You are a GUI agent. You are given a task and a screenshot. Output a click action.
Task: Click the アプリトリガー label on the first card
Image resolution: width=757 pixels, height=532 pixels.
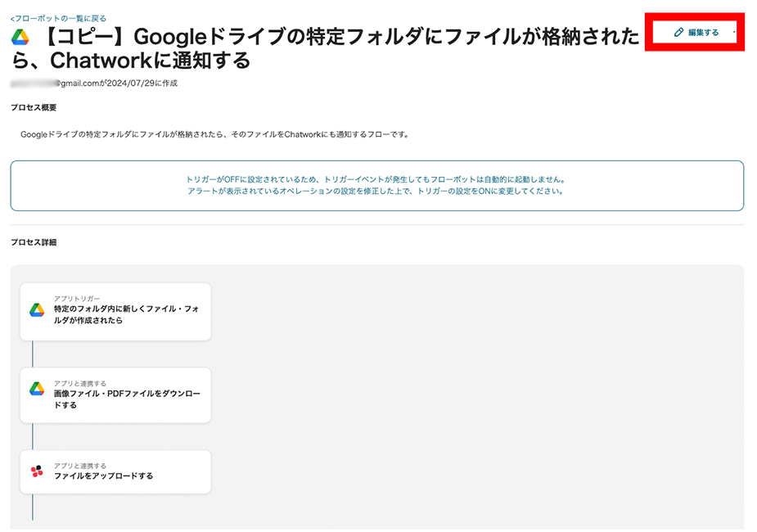(76, 299)
